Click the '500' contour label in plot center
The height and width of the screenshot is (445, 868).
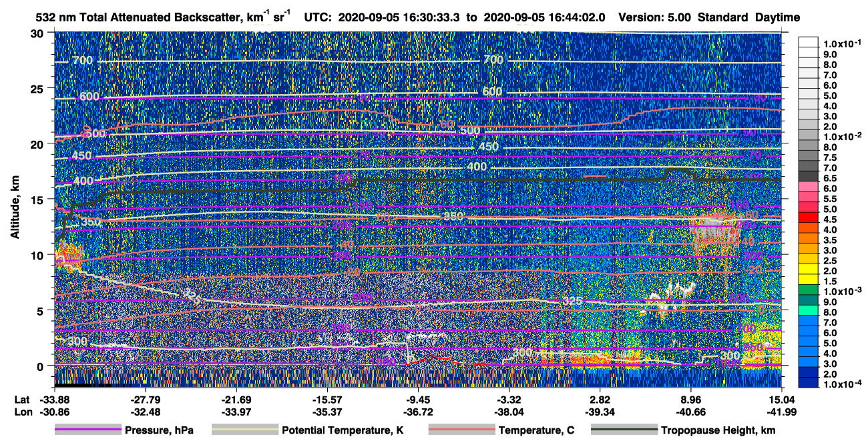coord(470,131)
